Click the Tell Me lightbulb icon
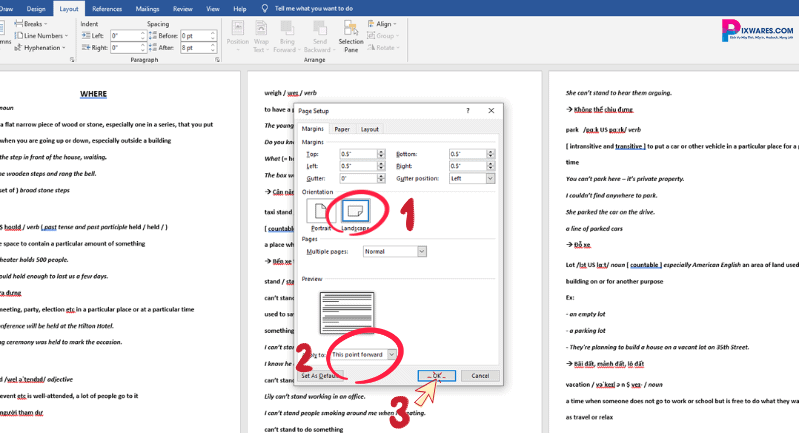The height and width of the screenshot is (433, 800). (x=264, y=8)
